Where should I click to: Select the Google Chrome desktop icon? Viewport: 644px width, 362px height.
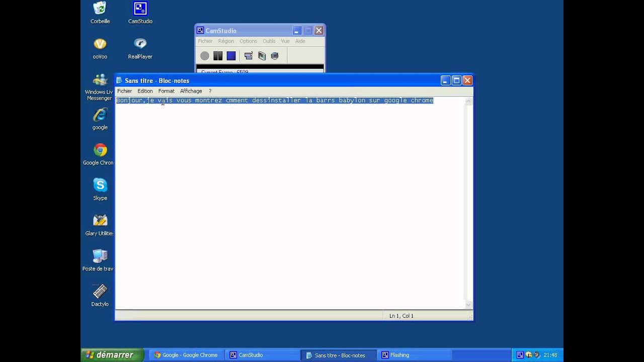pyautogui.click(x=99, y=154)
